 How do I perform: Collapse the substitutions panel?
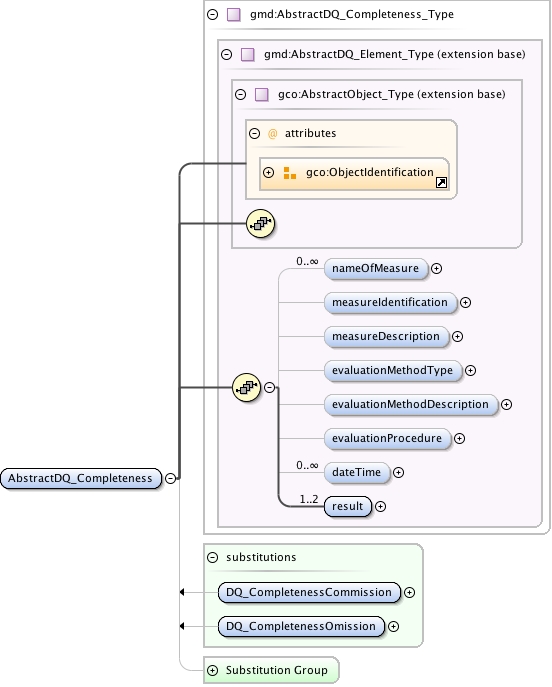click(x=212, y=557)
